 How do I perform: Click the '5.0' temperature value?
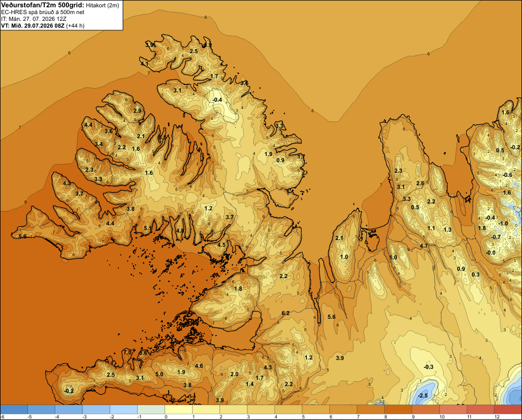pos(159,374)
